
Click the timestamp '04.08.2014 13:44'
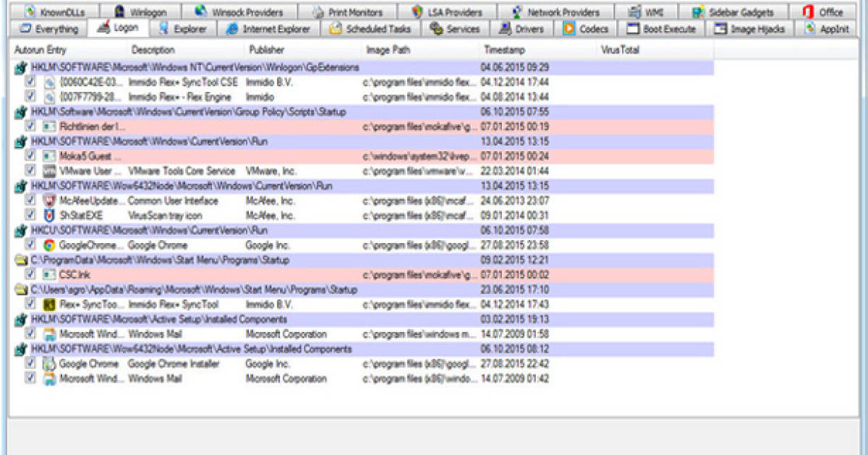(514, 97)
